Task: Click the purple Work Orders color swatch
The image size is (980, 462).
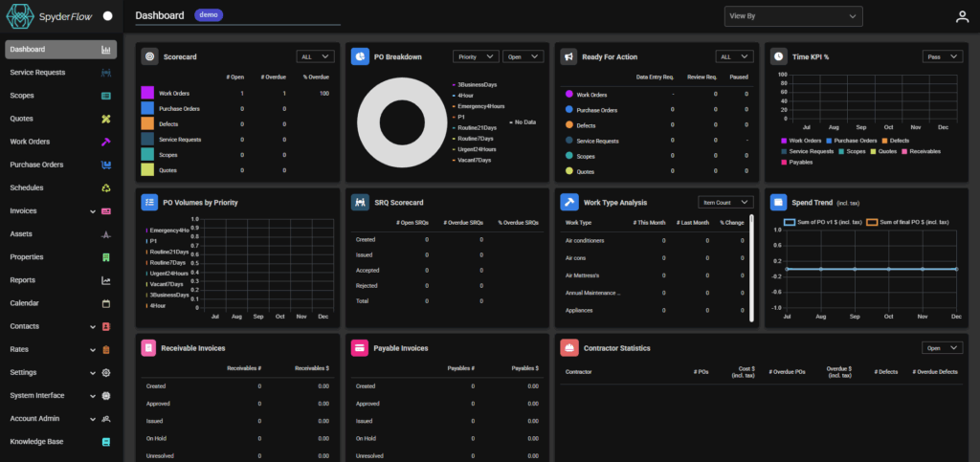Action: [147, 94]
